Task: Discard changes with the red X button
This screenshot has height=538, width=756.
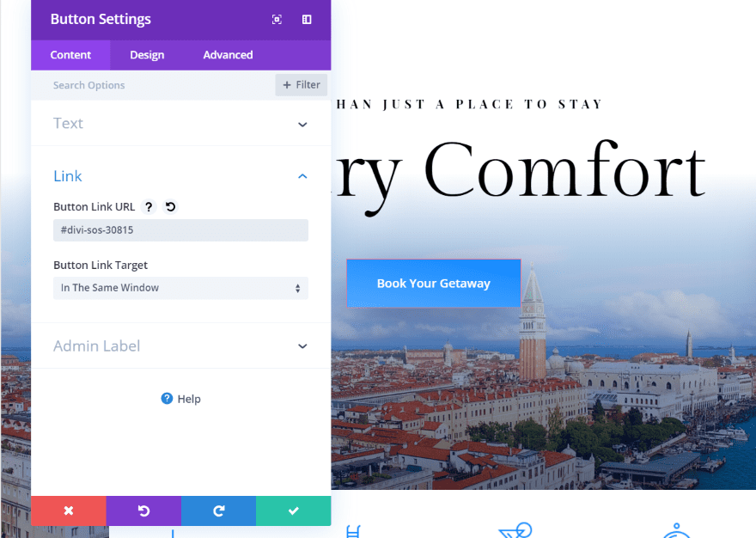Action: click(69, 510)
